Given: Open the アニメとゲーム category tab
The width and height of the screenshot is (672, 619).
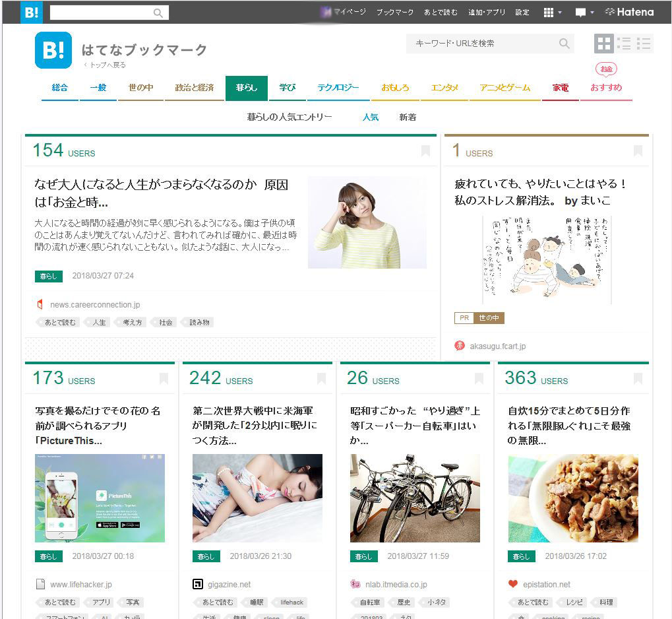Looking at the screenshot, I should tap(505, 88).
